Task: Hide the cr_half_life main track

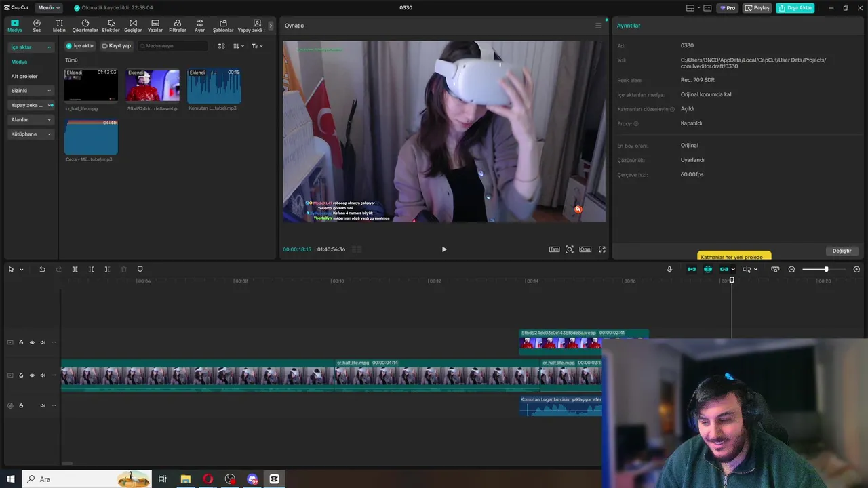Action: [x=32, y=375]
